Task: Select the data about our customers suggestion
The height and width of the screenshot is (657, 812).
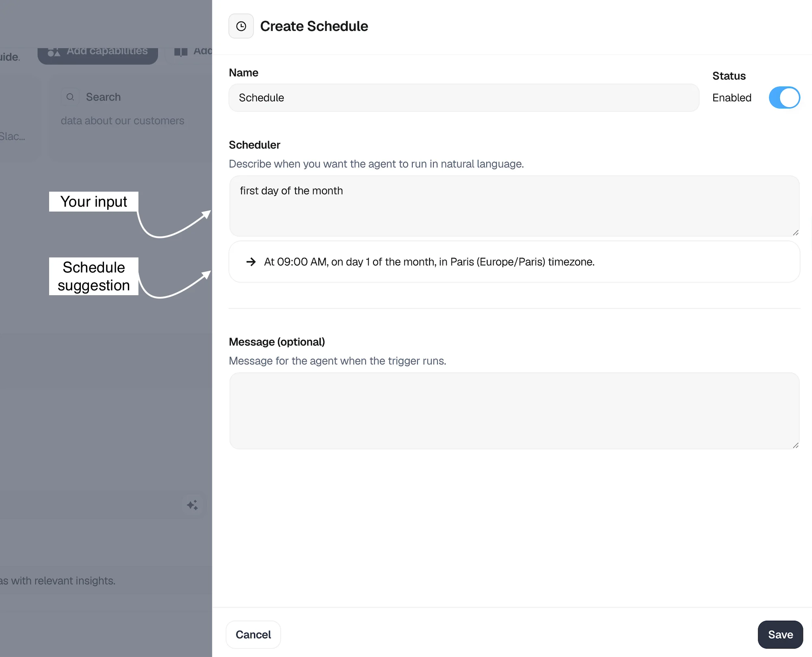Action: 122,121
